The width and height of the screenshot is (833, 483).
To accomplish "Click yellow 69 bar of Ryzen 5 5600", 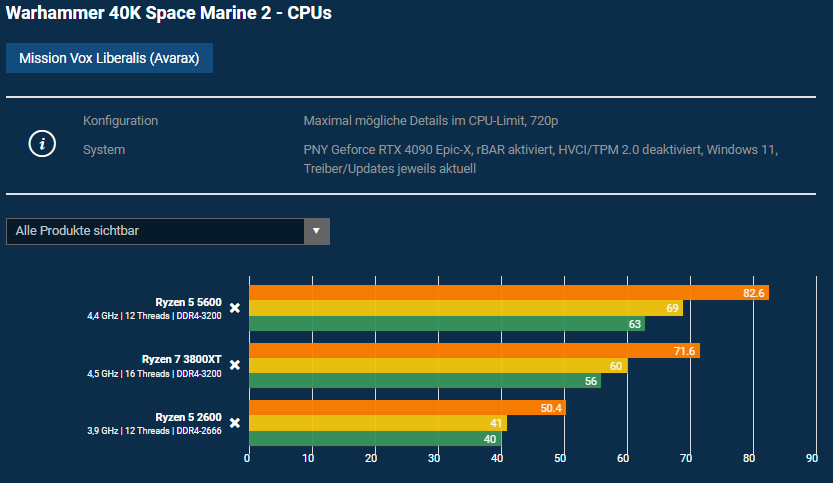I will point(466,308).
